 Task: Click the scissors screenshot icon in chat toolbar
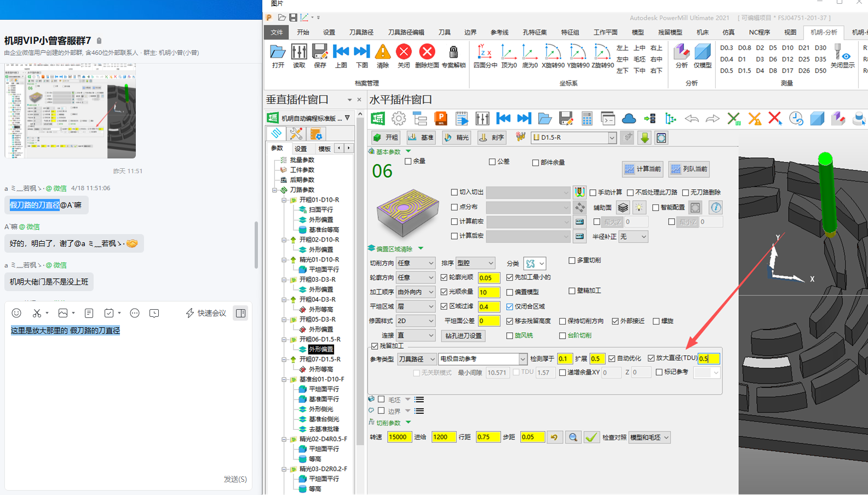pos(37,313)
